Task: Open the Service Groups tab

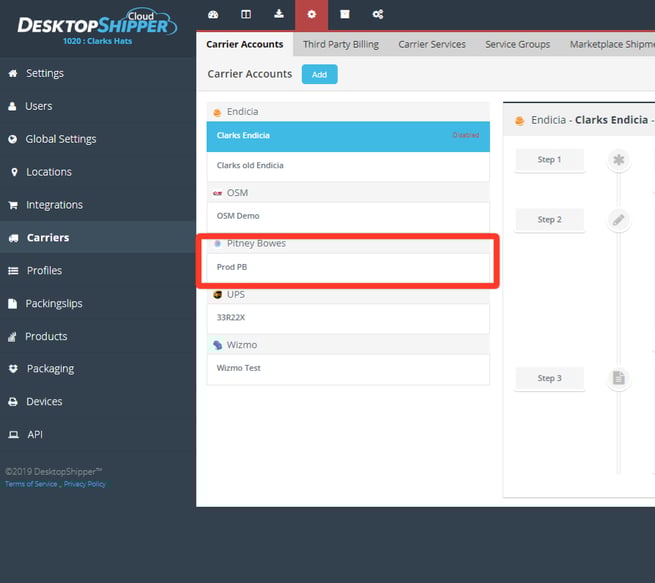Action: [x=518, y=44]
